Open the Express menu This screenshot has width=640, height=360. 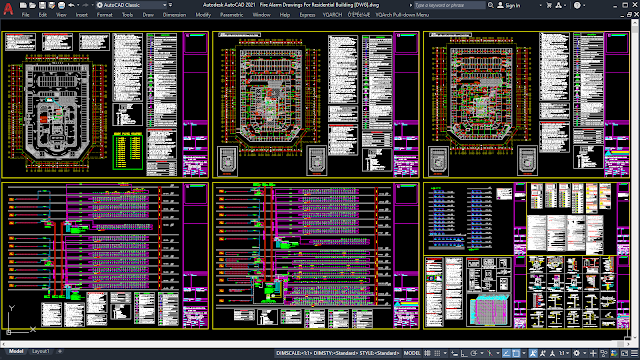pyautogui.click(x=307, y=15)
